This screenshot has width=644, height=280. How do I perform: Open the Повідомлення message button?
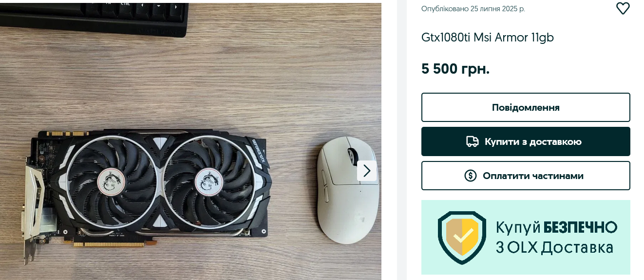coord(526,107)
